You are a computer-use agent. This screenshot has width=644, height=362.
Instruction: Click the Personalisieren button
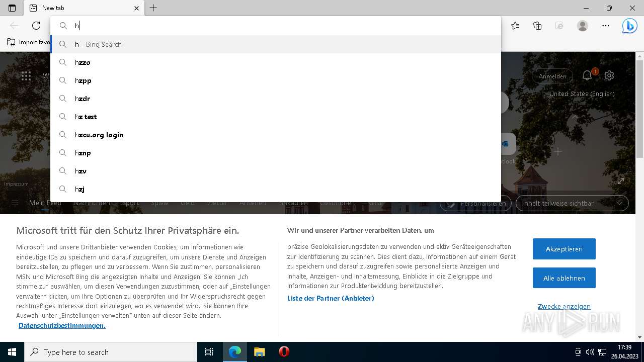(x=476, y=203)
